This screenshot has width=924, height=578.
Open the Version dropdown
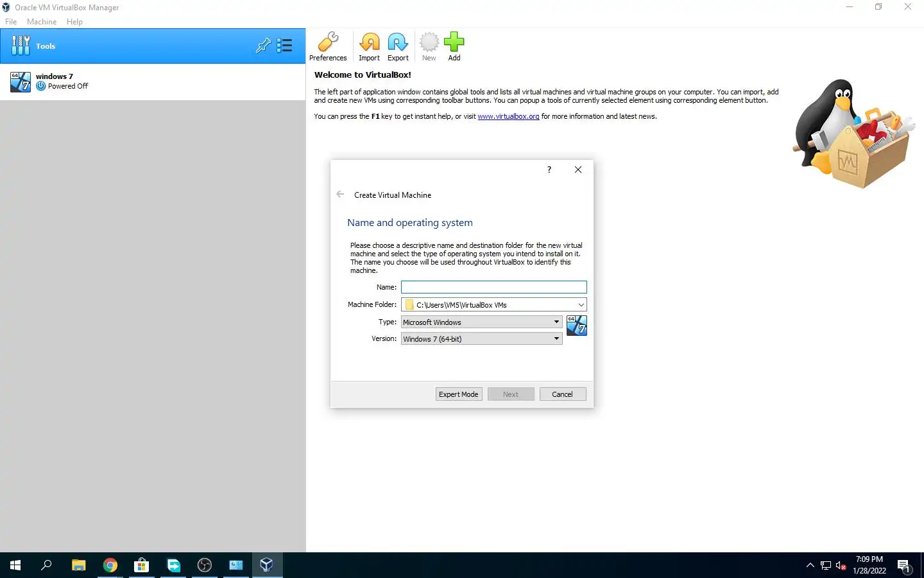(482, 338)
